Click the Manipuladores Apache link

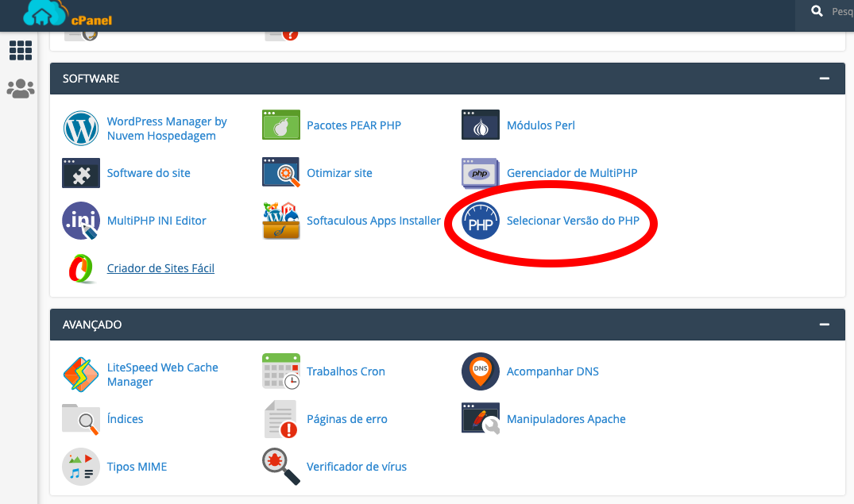(x=566, y=419)
